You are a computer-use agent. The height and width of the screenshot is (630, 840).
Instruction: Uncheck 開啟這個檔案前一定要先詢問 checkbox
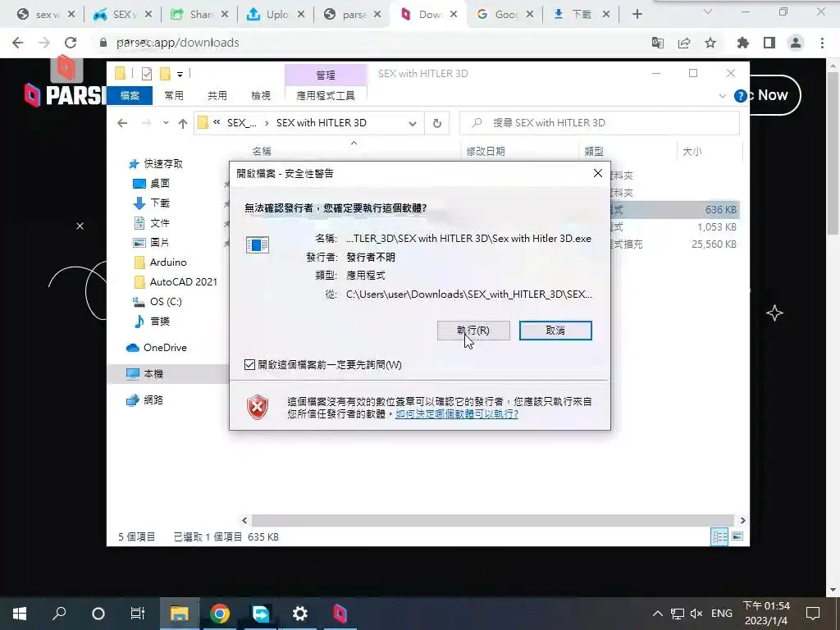tap(249, 365)
